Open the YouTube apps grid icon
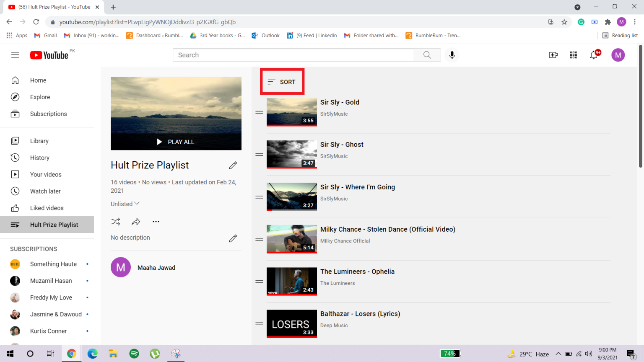The height and width of the screenshot is (362, 644). tap(573, 55)
